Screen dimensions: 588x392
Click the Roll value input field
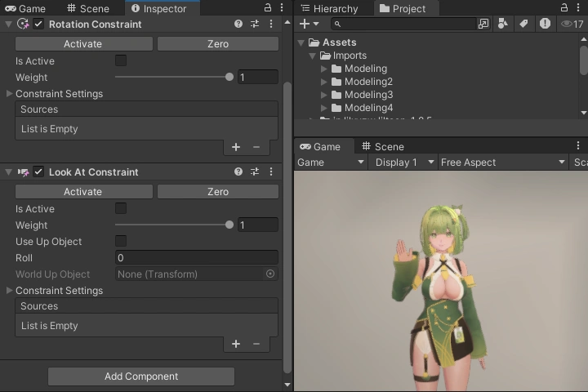[197, 257]
